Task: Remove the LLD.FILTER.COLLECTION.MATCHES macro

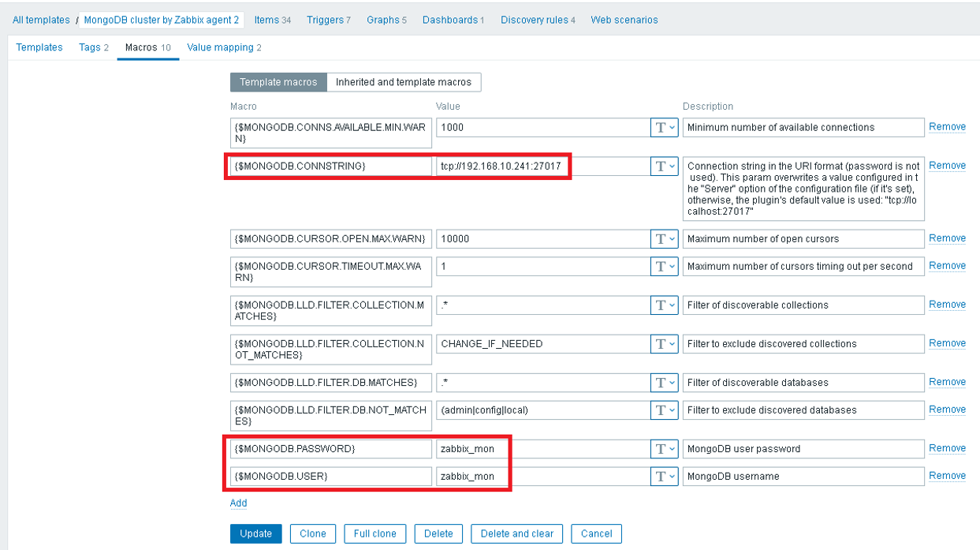Action: pos(947,305)
